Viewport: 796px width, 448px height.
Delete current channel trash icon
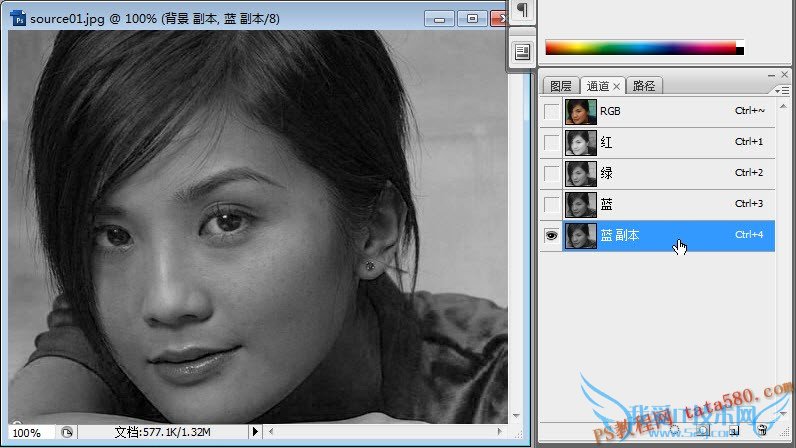point(762,430)
